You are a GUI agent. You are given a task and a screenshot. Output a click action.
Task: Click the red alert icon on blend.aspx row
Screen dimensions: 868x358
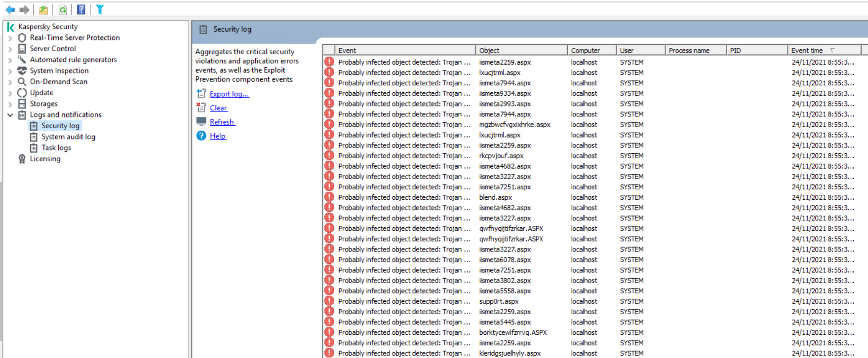(x=329, y=197)
